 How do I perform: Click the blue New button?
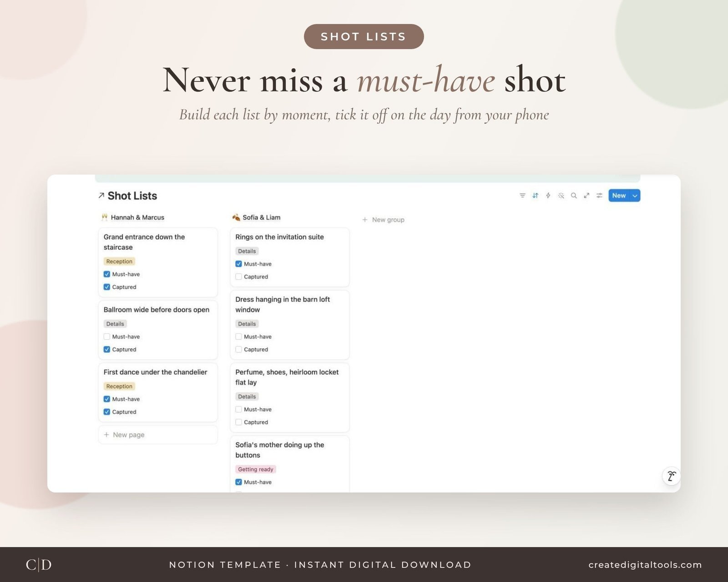pyautogui.click(x=619, y=196)
